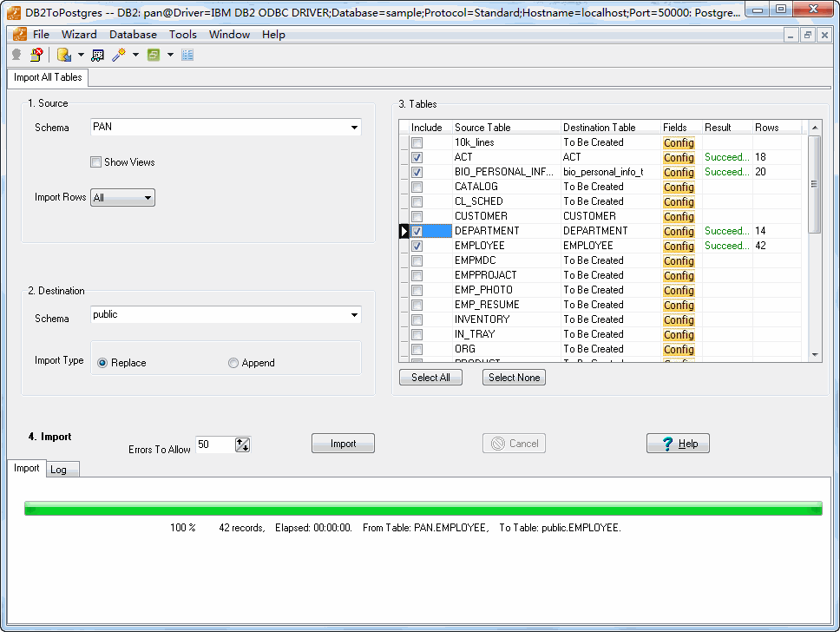Open the Tools menu
Screen dimensions: 840x632
tap(183, 35)
